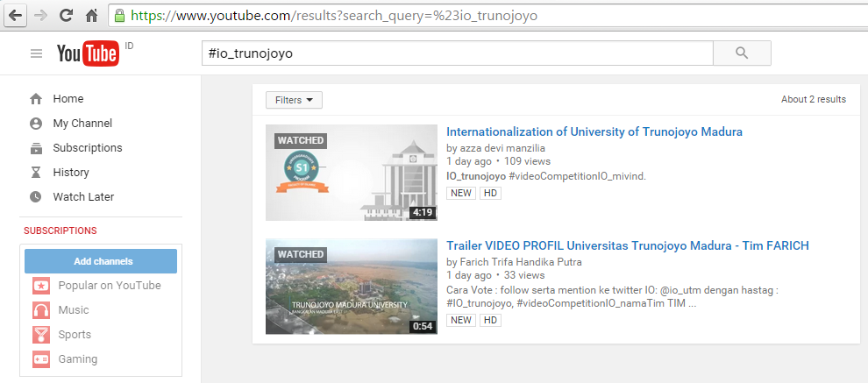Click the green padlock security icon
The image size is (868, 383).
(x=119, y=16)
